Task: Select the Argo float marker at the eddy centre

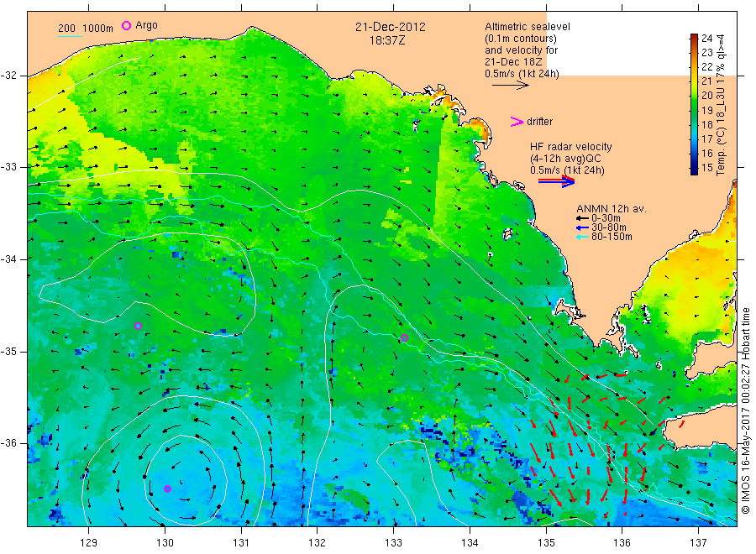Action: 168,489
